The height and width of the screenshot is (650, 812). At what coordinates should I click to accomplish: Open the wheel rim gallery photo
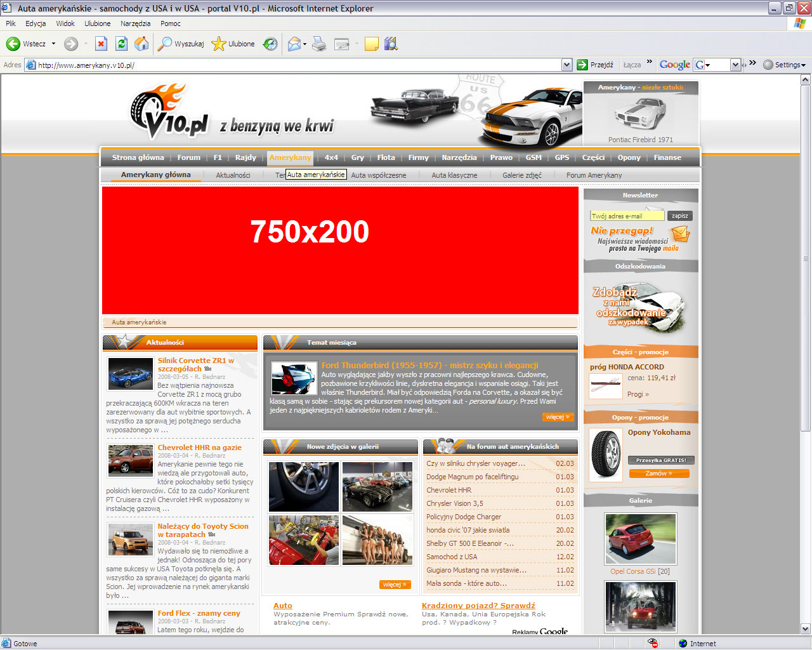tap(304, 487)
